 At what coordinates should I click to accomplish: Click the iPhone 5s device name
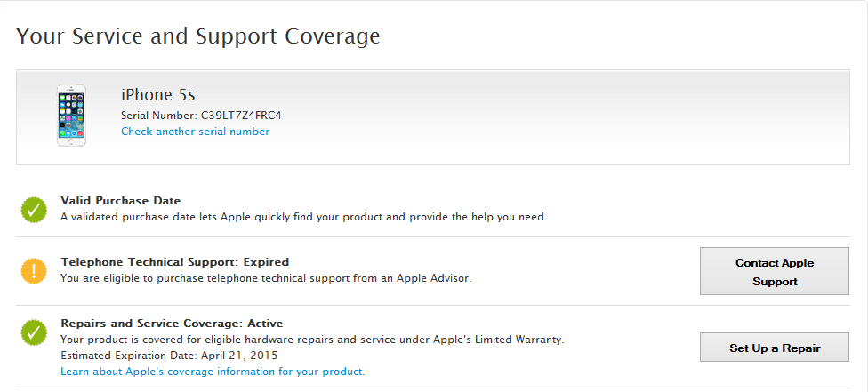pyautogui.click(x=158, y=95)
